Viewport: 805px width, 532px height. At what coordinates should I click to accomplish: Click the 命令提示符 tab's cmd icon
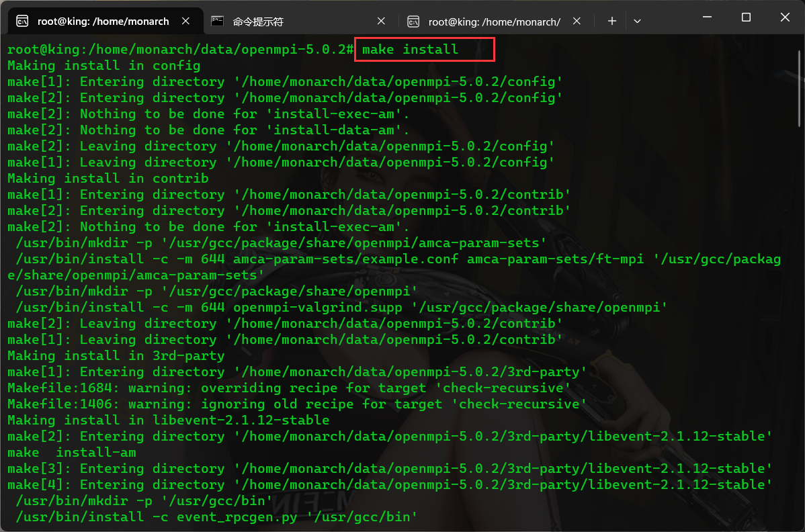click(x=217, y=21)
